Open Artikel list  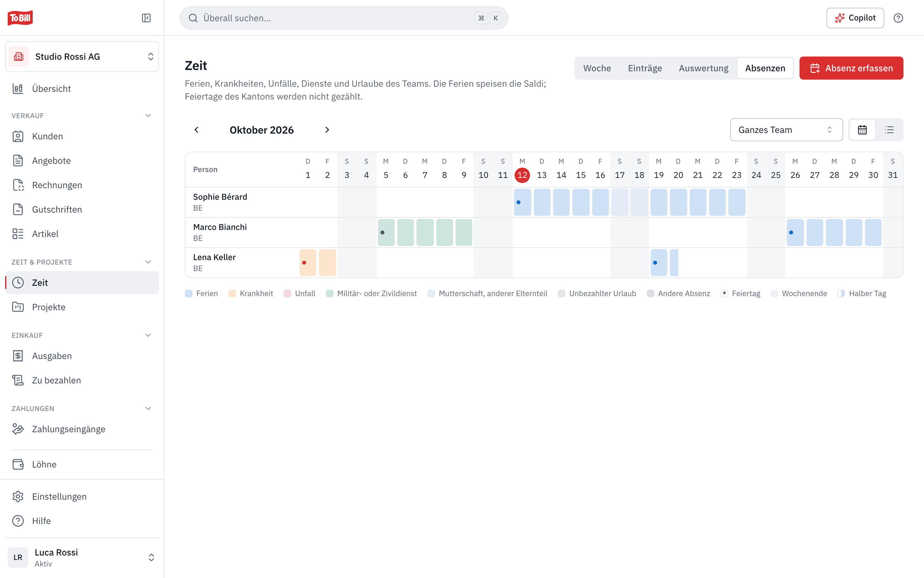point(82,234)
